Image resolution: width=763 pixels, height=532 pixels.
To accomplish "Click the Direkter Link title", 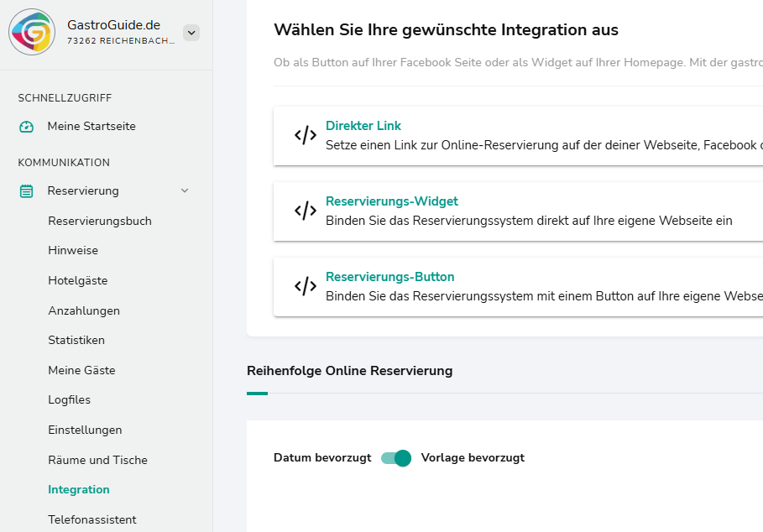I will coord(363,126).
